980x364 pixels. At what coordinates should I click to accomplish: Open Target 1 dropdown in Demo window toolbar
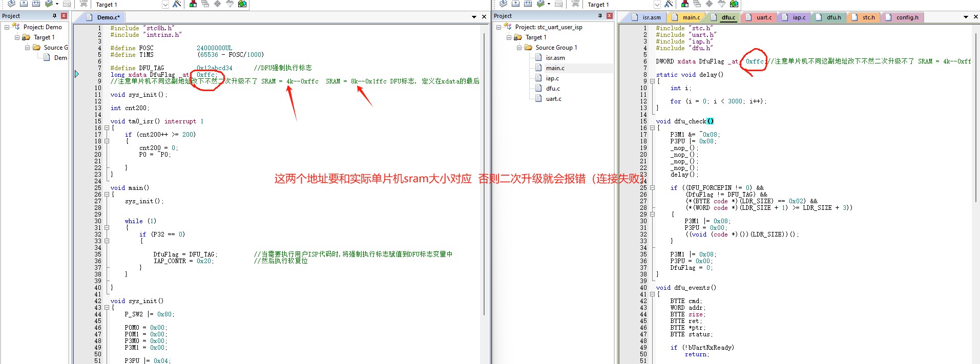(x=165, y=5)
